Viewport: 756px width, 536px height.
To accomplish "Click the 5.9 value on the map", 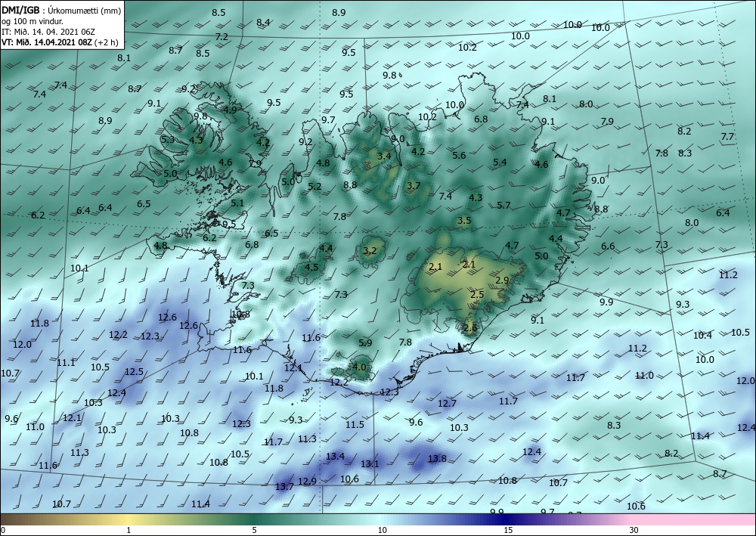I will (x=365, y=343).
